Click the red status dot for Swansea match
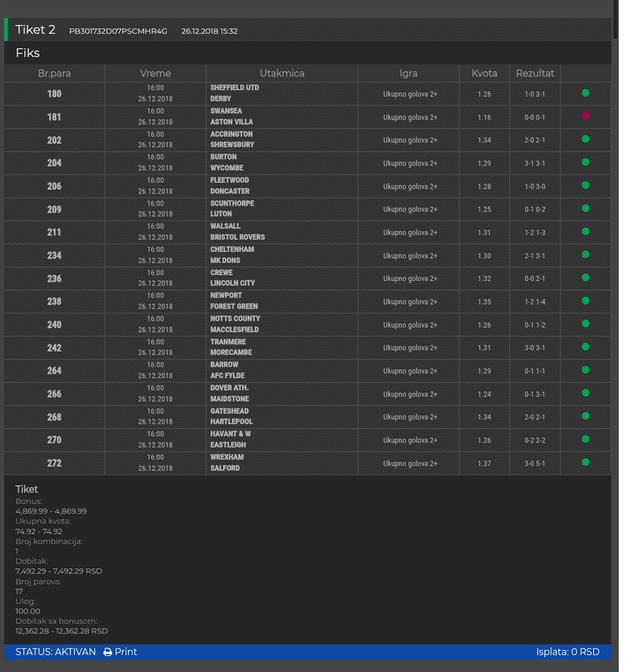628x672 pixels. (586, 116)
